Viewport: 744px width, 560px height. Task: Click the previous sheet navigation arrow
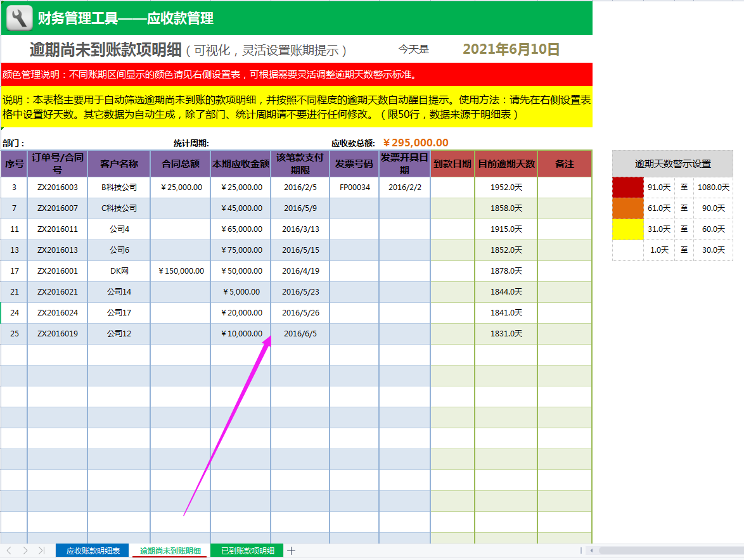pyautogui.click(x=8, y=551)
